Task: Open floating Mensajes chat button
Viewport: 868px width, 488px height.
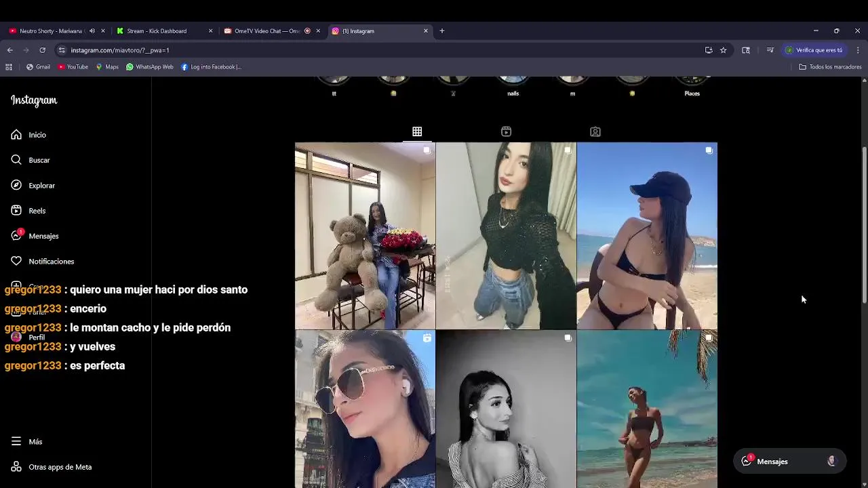Action: tap(789, 462)
